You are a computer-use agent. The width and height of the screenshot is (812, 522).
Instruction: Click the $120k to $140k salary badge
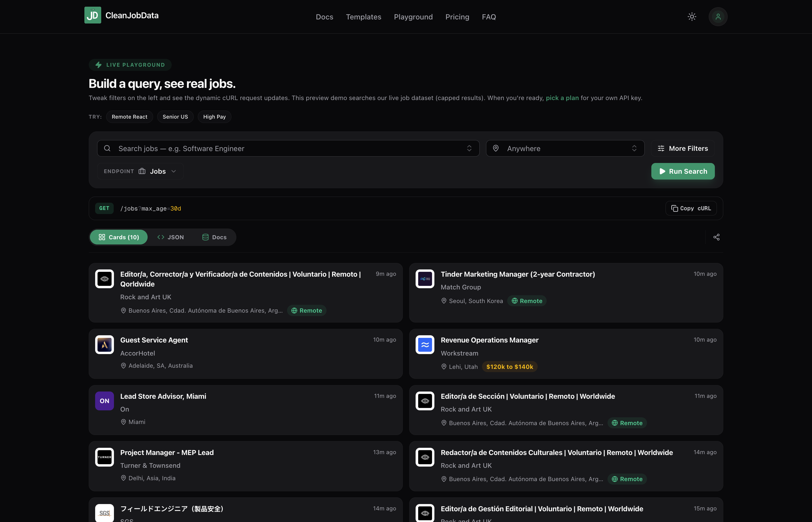509,367
